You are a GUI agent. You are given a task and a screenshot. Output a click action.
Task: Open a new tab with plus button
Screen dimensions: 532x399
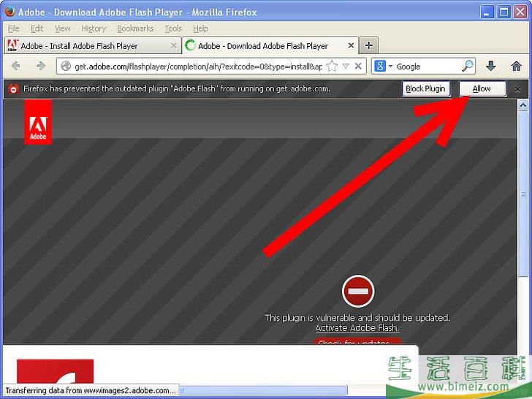point(369,45)
